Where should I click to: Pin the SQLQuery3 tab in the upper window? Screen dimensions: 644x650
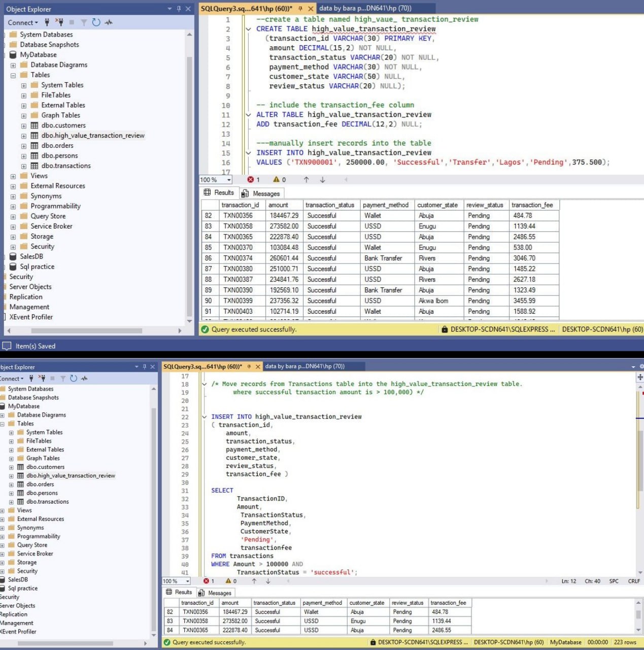tap(300, 9)
